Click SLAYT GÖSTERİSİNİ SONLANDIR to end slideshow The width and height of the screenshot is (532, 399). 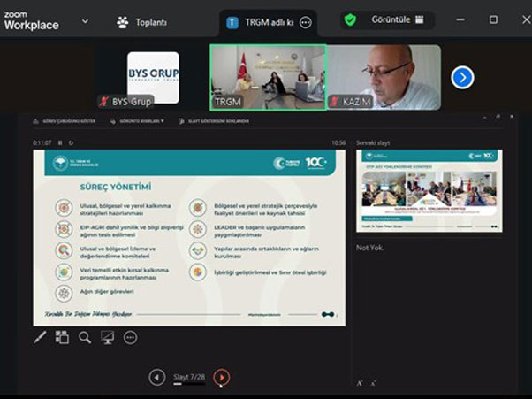213,120
